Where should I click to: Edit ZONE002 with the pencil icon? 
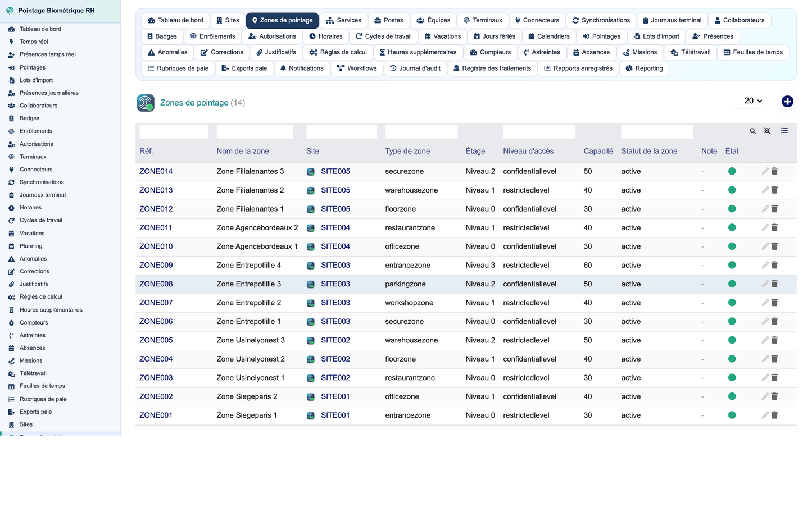pyautogui.click(x=765, y=396)
